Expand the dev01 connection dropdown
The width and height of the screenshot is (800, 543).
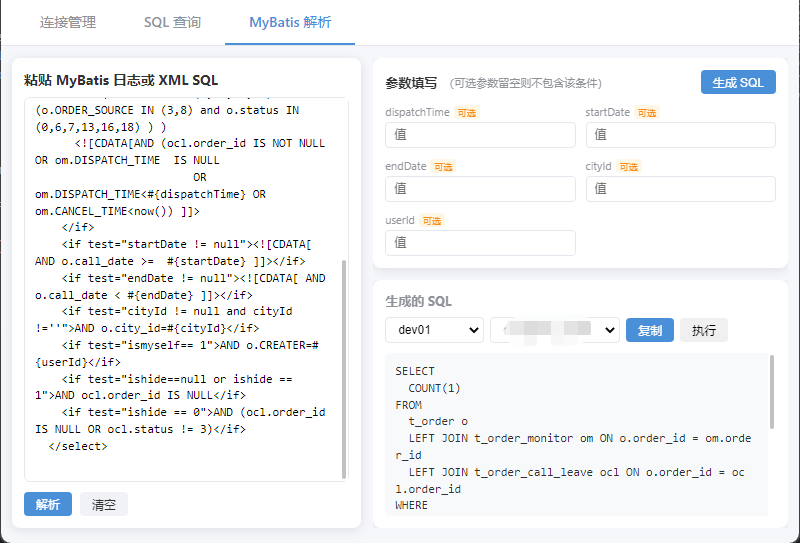pos(434,330)
